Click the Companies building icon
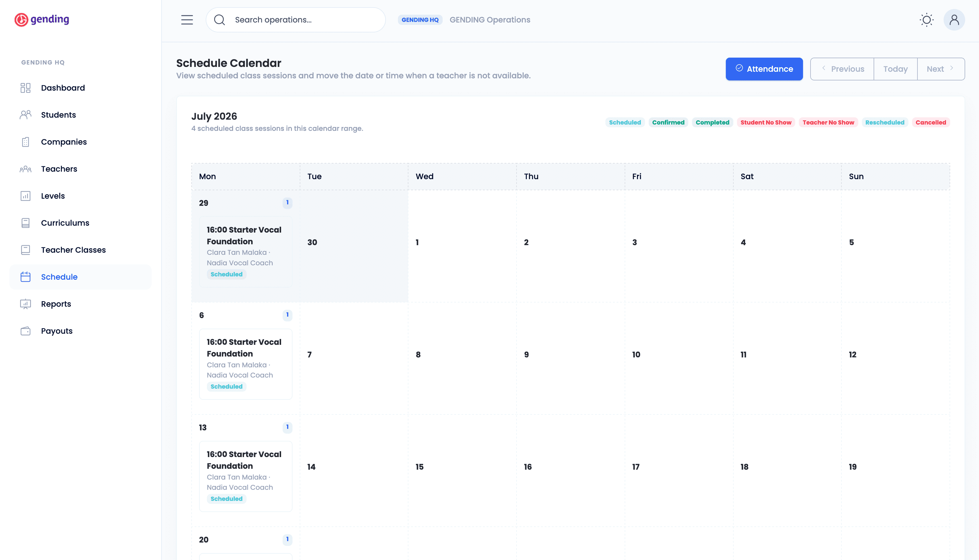The width and height of the screenshot is (979, 560). click(26, 142)
